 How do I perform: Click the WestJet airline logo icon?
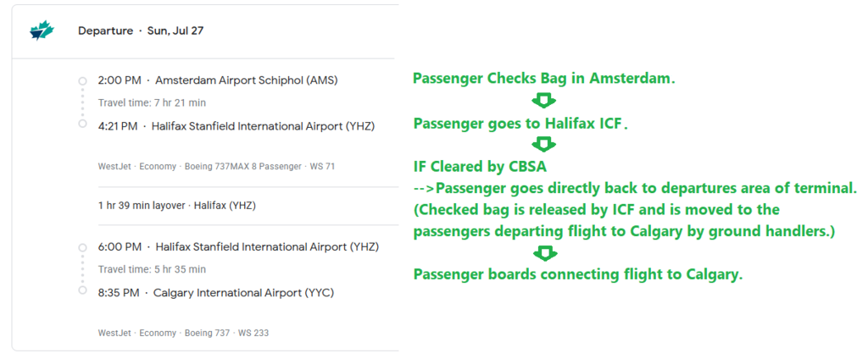tap(42, 31)
